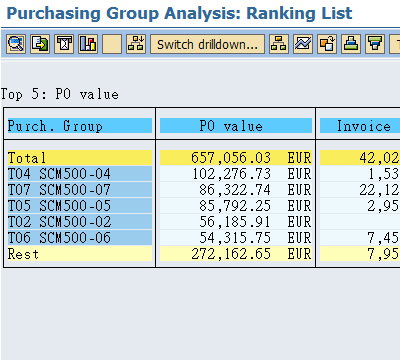Image resolution: width=400 pixels, height=360 pixels.
Task: Open the time series line-chart icon
Action: 303,44
